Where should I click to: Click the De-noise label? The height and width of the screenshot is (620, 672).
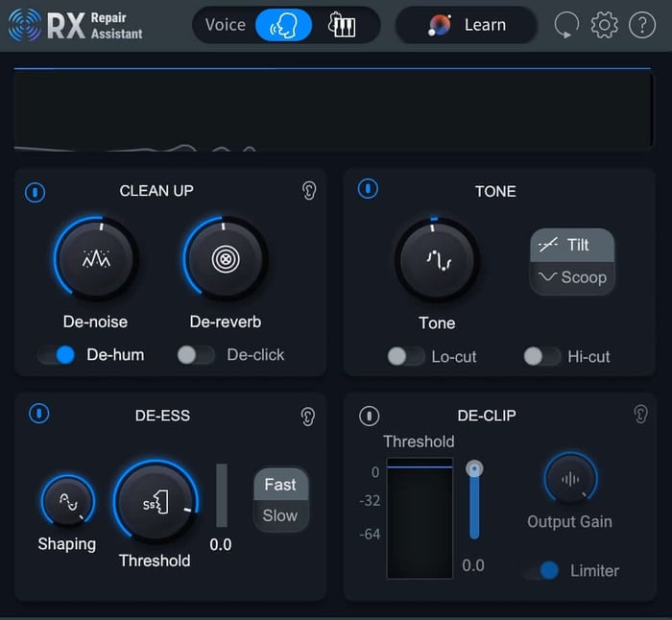pyautogui.click(x=95, y=322)
